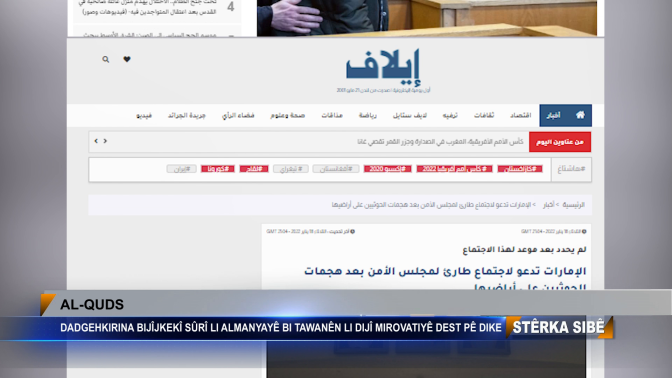This screenshot has width=672, height=378.
Task: Select the #كورونا hashtag
Action: [218, 169]
